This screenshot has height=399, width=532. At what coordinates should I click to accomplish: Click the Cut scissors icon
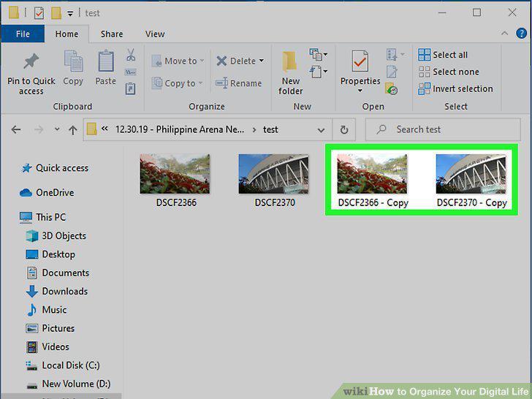131,55
